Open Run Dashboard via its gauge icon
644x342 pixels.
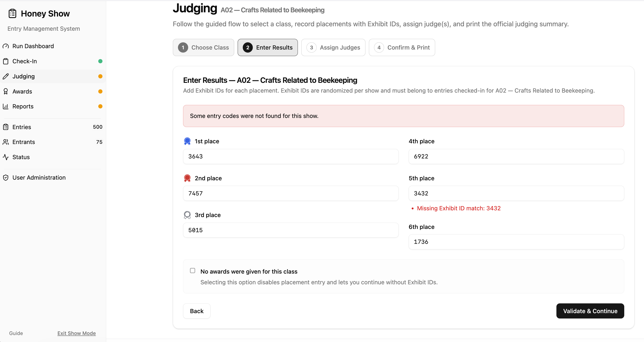tap(6, 46)
